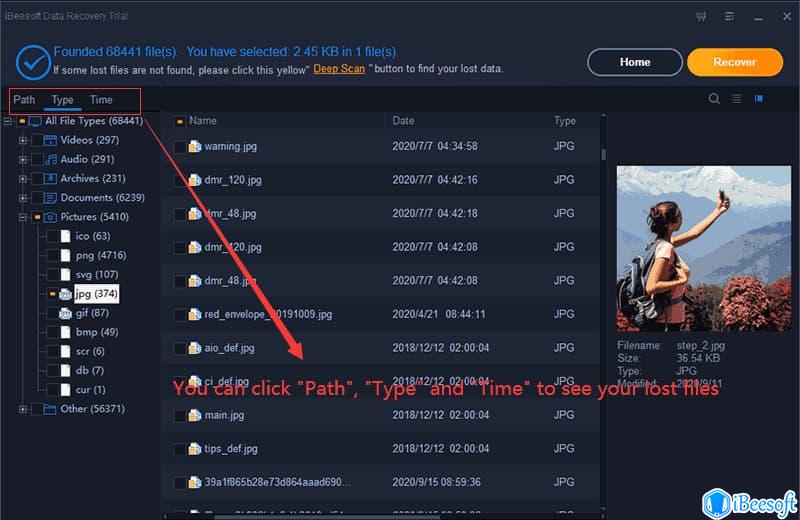Switch to list view icon

736,98
